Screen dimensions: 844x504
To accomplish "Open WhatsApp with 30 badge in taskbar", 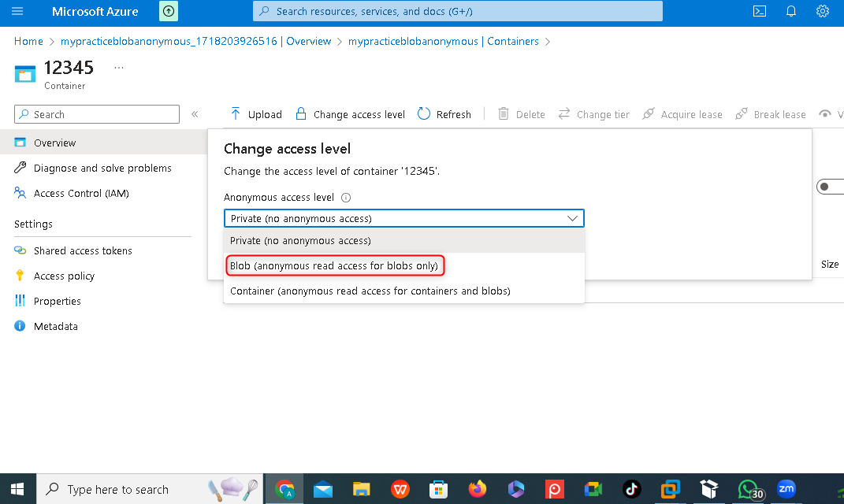I will click(749, 490).
